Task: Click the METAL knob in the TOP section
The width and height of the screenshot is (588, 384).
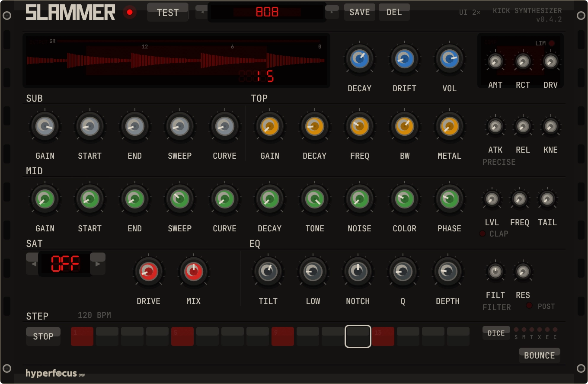Action: click(449, 126)
